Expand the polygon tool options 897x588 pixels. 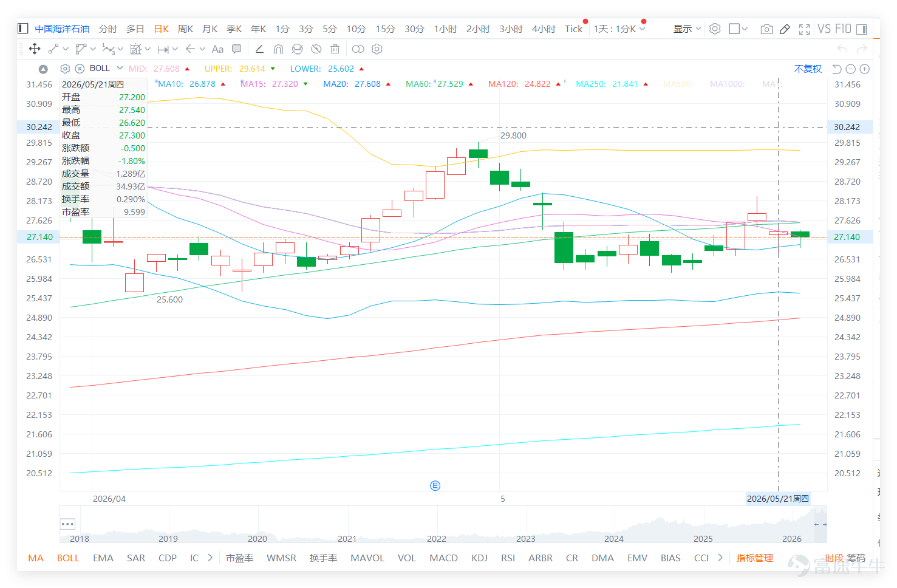coord(93,49)
